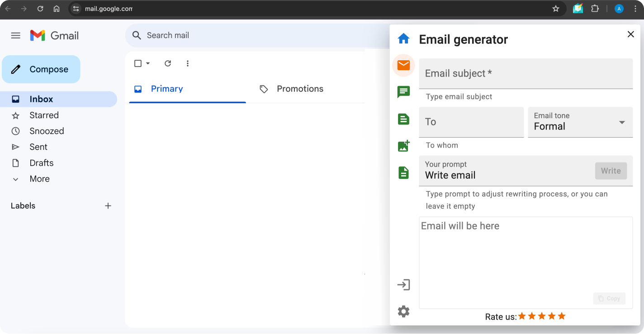Viewport: 644px width, 334px height.
Task: Click the green add-image icon
Action: coord(403,146)
